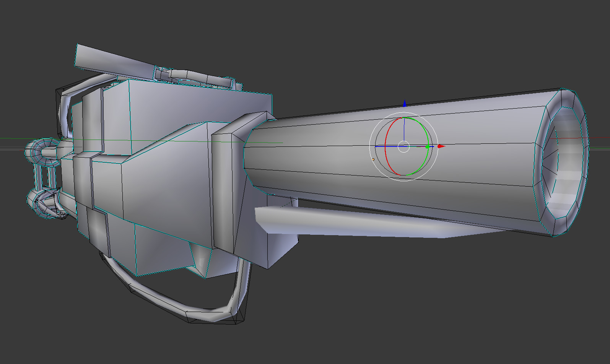The width and height of the screenshot is (610, 364).
Task: Click the green Y-axis handle dot on the gizmo
Action: (427, 147)
